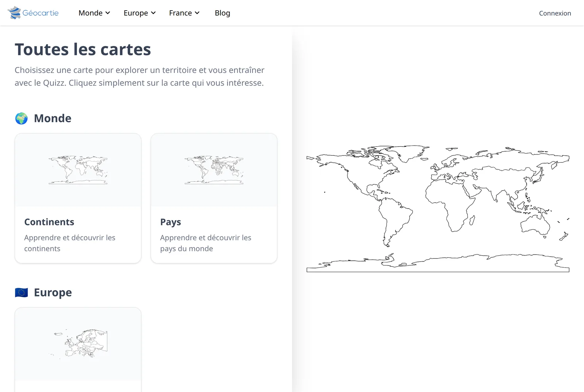Image resolution: width=584 pixels, height=392 pixels.
Task: Click the Europe section heading
Action: [53, 292]
